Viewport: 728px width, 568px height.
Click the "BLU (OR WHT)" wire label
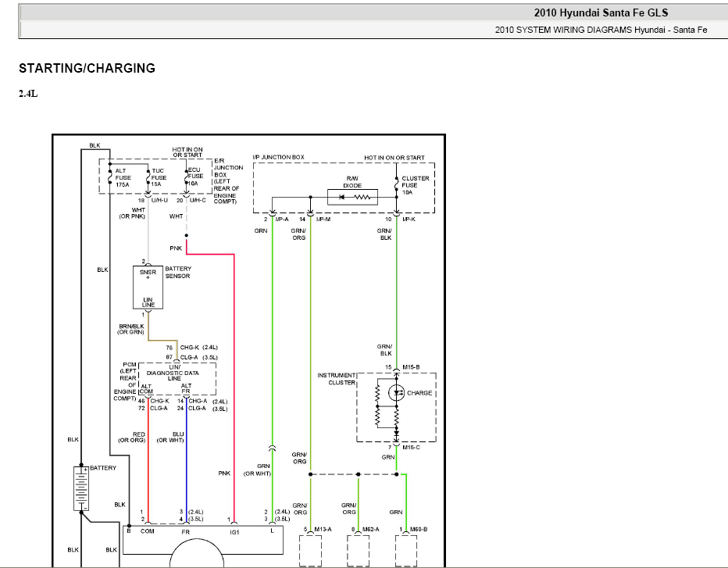170,438
